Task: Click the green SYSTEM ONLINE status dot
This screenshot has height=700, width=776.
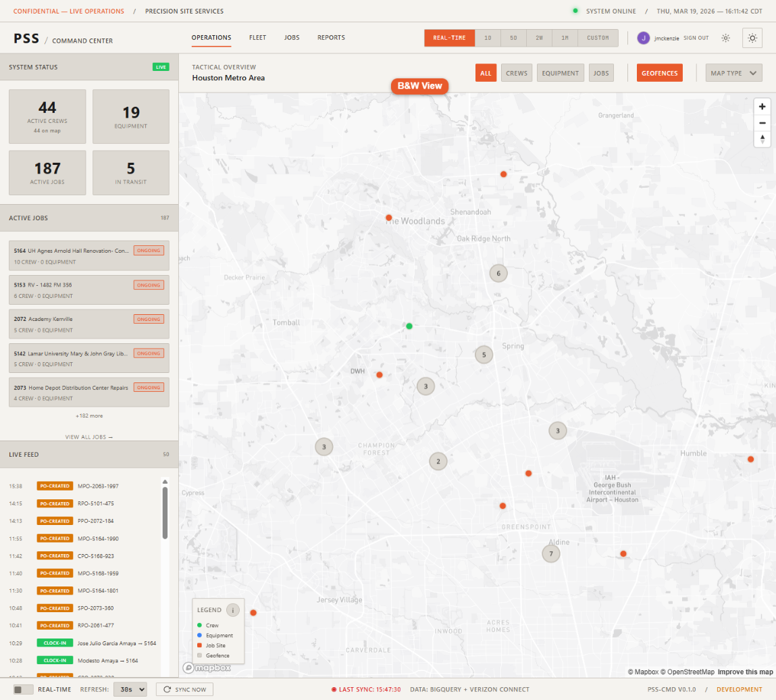Action: [575, 11]
